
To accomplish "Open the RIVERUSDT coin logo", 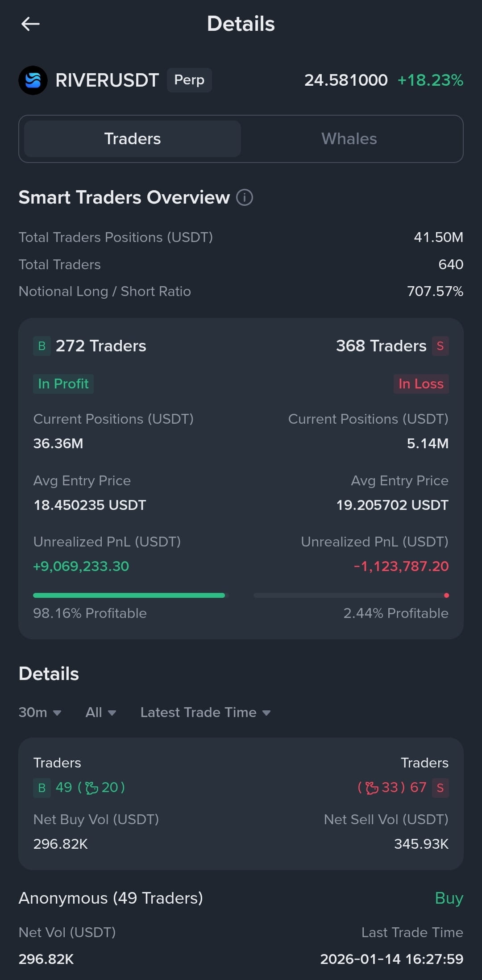I will [x=33, y=80].
